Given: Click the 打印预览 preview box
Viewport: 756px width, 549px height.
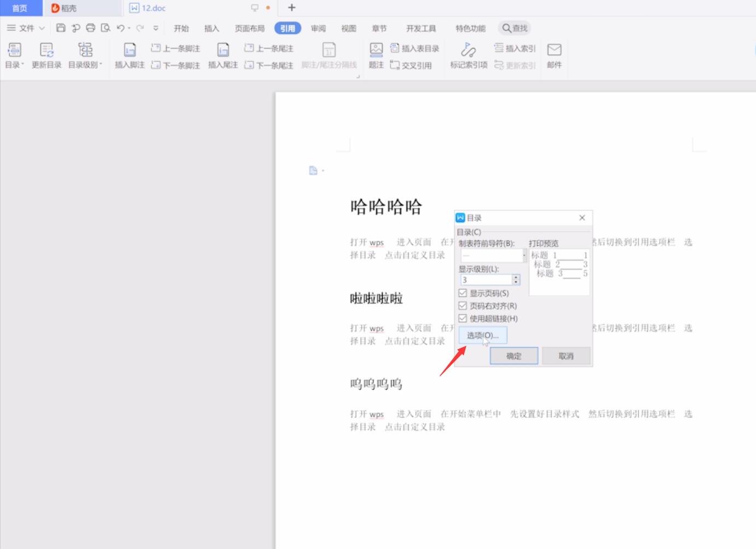Looking at the screenshot, I should 559,272.
